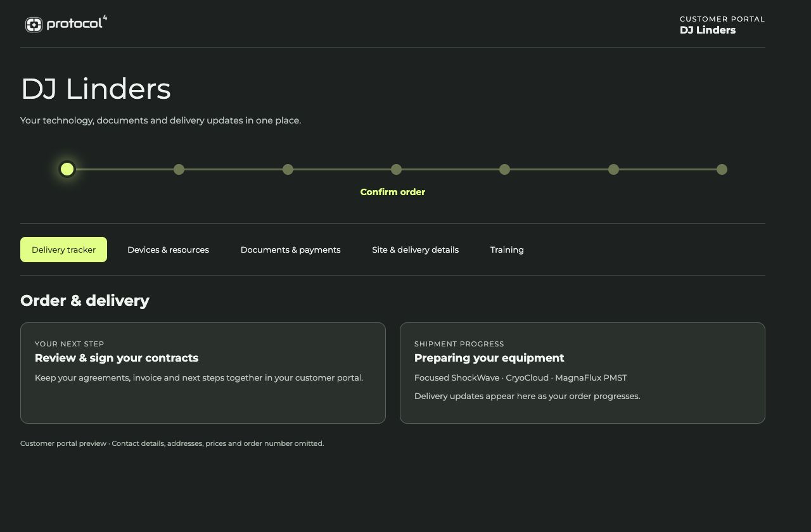Select the second progress tracker dot
Screen dimensions: 811x532
click(179, 169)
